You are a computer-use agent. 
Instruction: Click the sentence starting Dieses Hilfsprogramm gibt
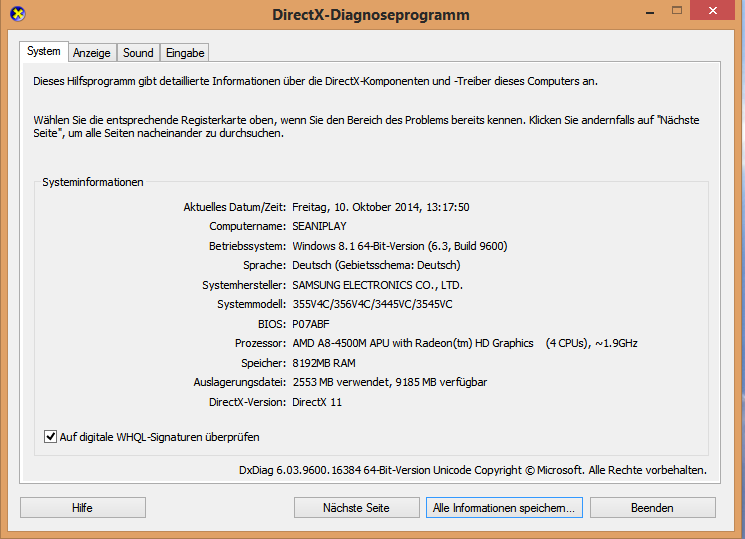[x=315, y=81]
